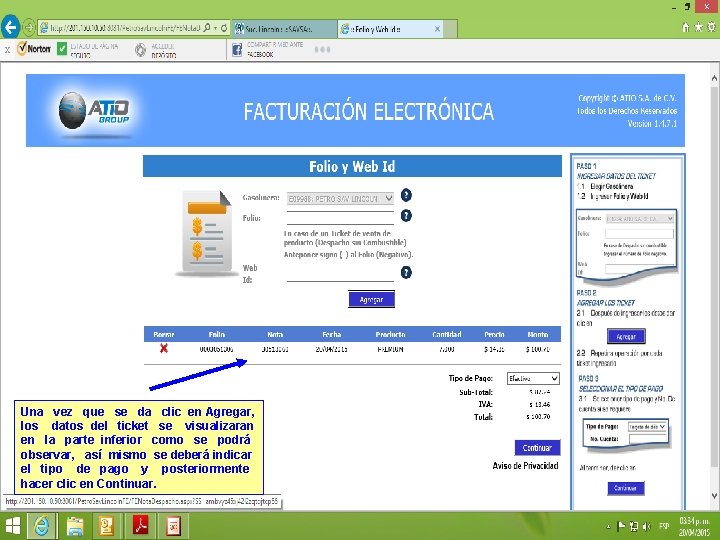The width and height of the screenshot is (720, 540).
Task: Close the Folio y Web Id tab
Action: (x=438, y=29)
